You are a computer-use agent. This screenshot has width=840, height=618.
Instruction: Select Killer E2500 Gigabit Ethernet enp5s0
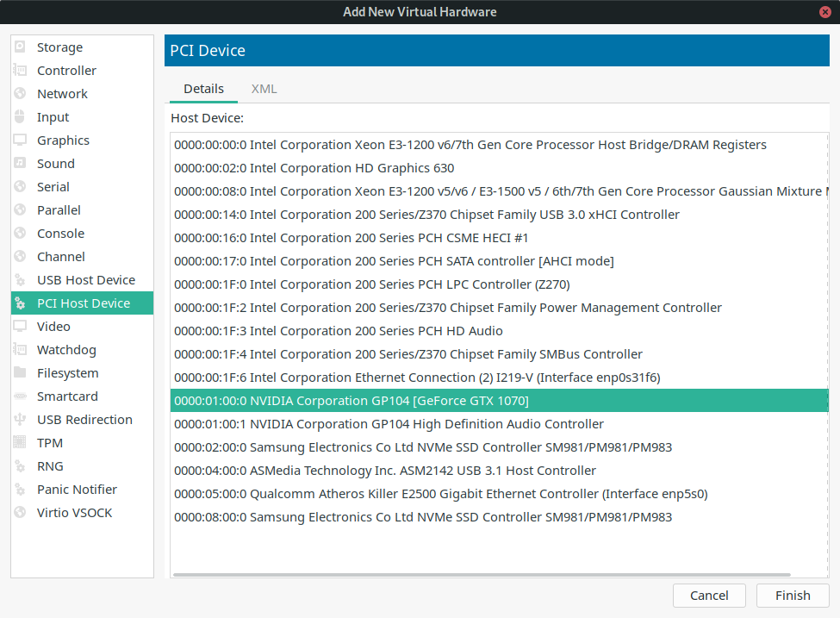[499, 494]
